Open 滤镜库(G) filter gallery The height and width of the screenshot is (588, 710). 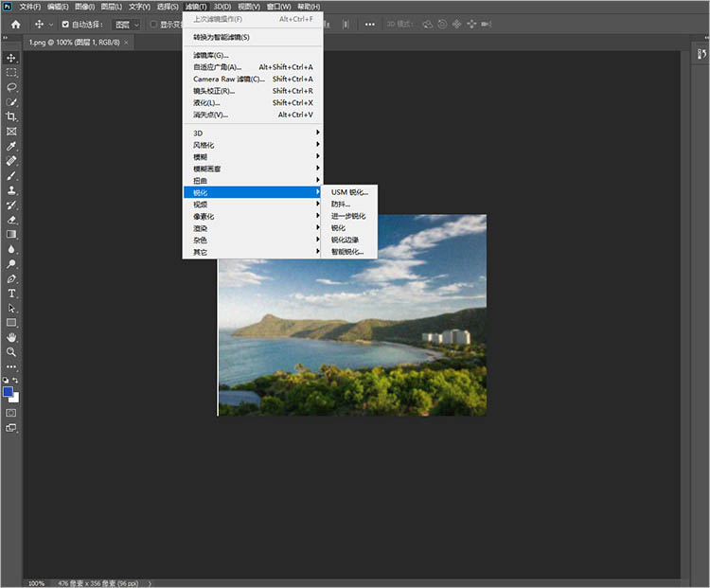pos(253,55)
